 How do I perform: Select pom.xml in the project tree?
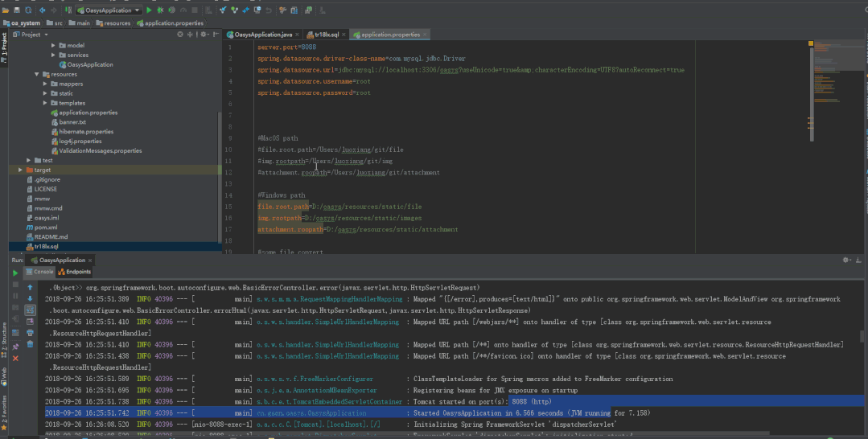pyautogui.click(x=45, y=228)
